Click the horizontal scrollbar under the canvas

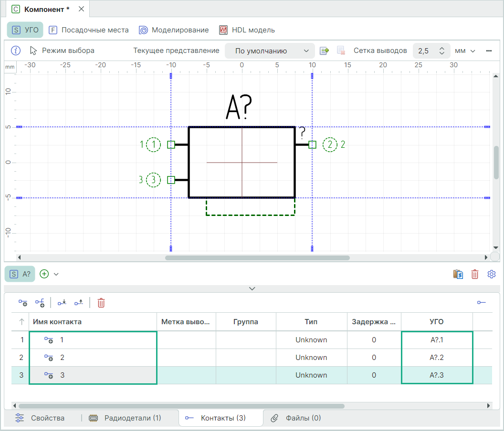[257, 257]
